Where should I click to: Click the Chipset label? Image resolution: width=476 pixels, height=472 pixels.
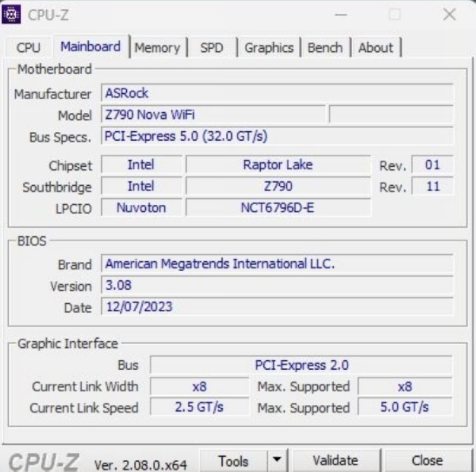(70, 166)
